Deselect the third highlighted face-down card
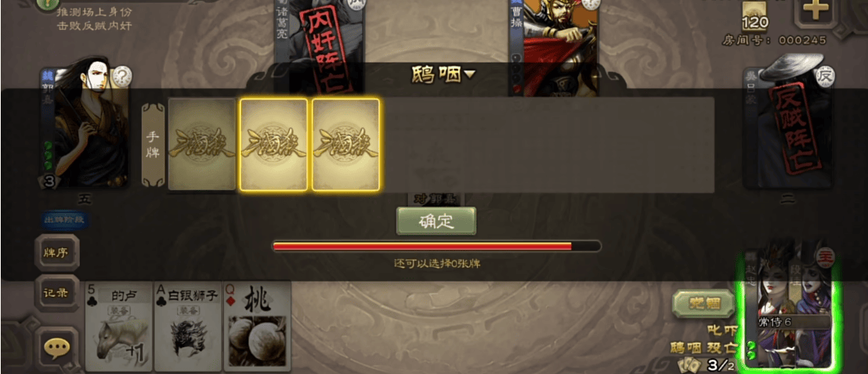Screen dimensions: 868x374 pyautogui.click(x=345, y=145)
